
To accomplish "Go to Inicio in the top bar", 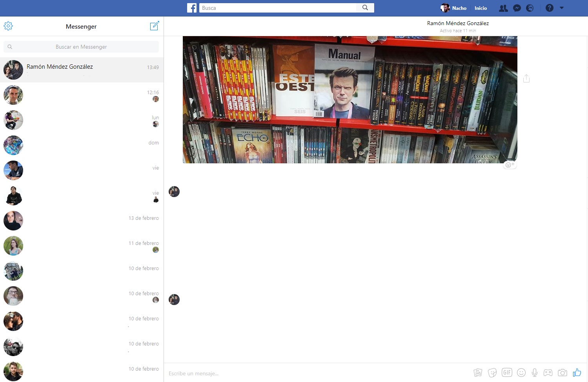I will (x=481, y=8).
